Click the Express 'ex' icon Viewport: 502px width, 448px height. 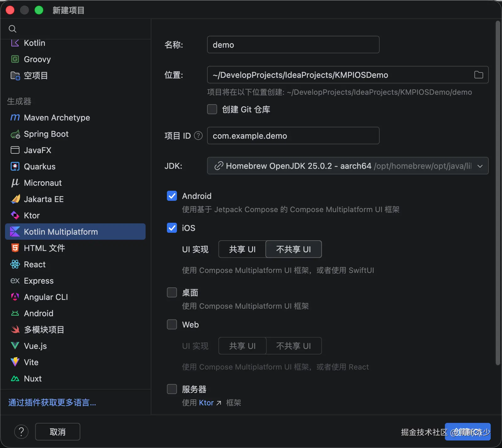15,281
